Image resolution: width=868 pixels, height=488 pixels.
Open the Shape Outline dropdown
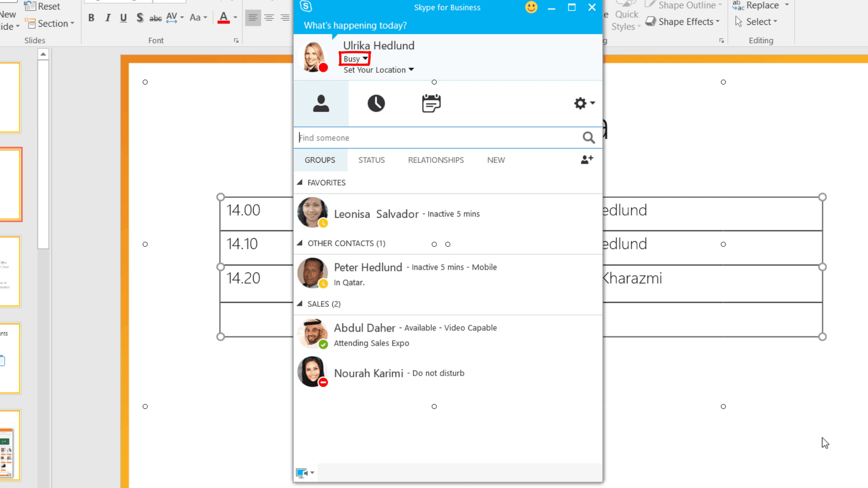[x=684, y=5]
